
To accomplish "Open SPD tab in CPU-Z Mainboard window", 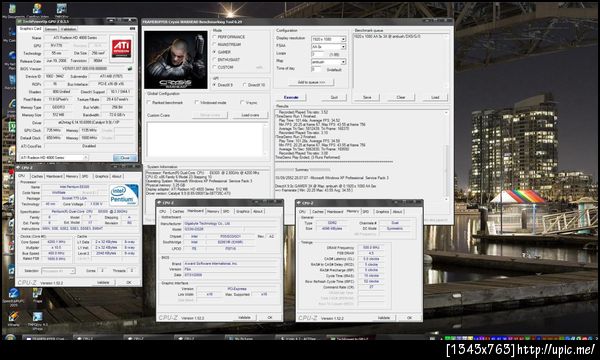I will pos(226,211).
